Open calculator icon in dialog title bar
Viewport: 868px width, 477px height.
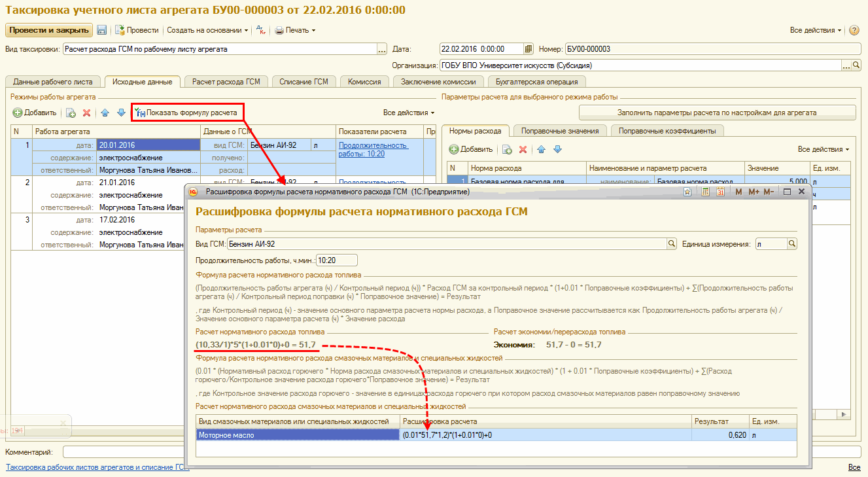click(706, 192)
